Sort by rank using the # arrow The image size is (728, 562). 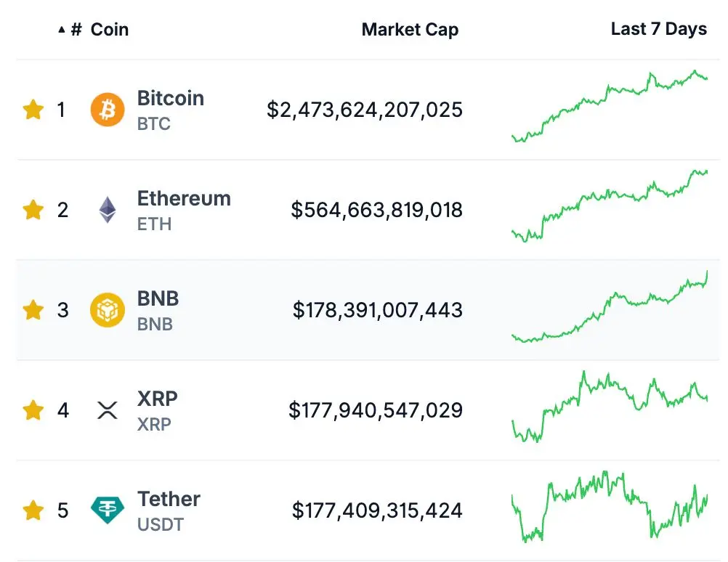pyautogui.click(x=70, y=30)
